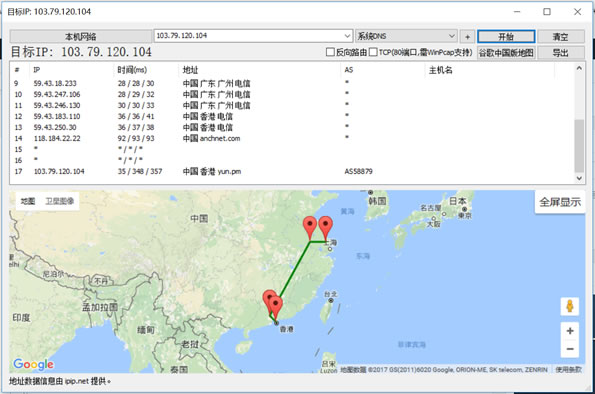Click the 导出 export button
The height and width of the screenshot is (394, 595).
click(560, 52)
